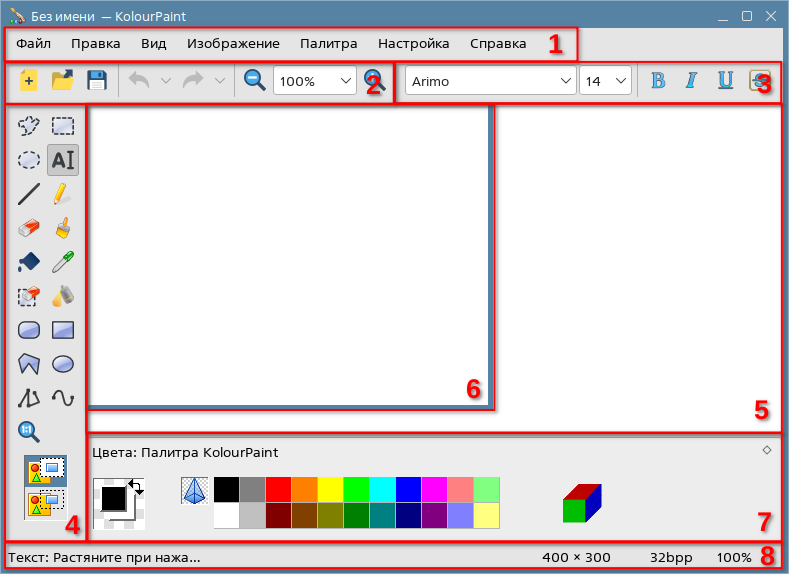Viewport: 790px width, 578px height.
Task: Click the Open file folder icon
Action: click(x=63, y=81)
